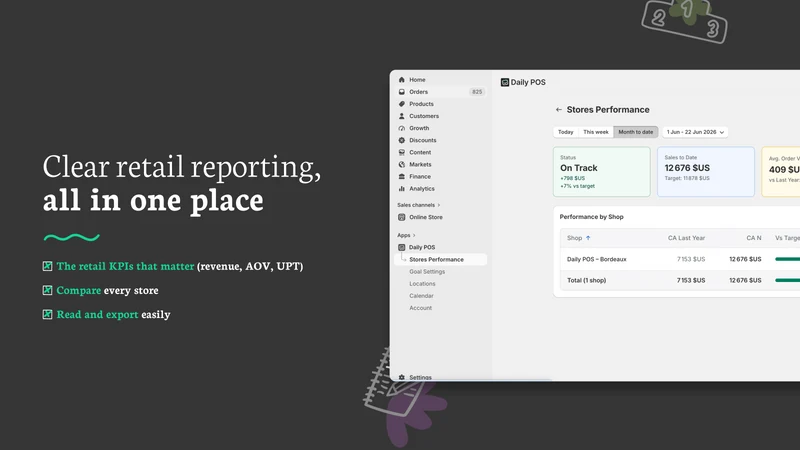
Task: Select the Month to date tab
Action: [636, 132]
